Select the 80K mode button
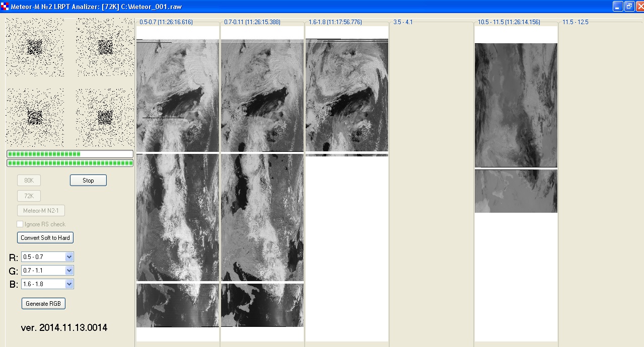The height and width of the screenshot is (347, 644). (x=29, y=181)
